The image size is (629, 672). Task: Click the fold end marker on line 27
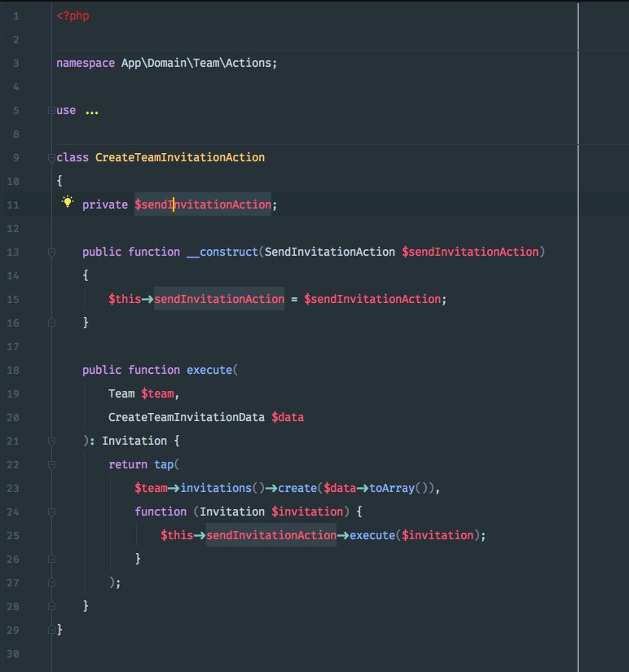point(51,582)
